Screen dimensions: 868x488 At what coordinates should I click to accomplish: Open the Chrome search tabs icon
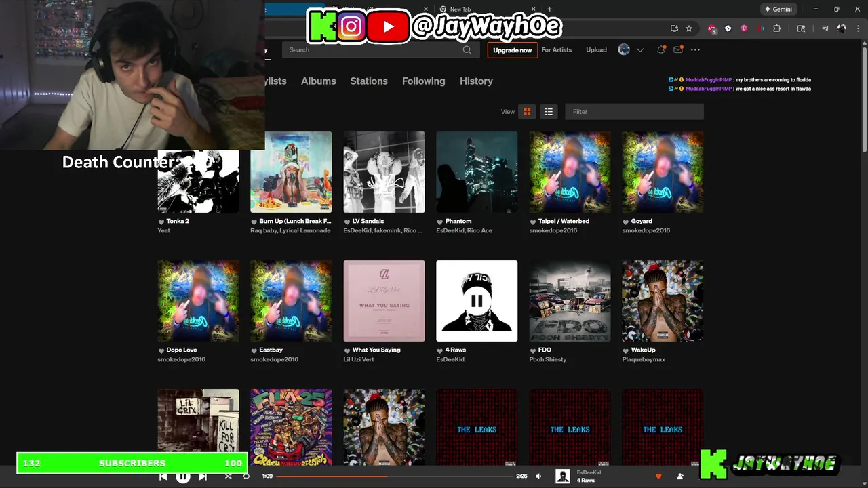[x=801, y=28]
